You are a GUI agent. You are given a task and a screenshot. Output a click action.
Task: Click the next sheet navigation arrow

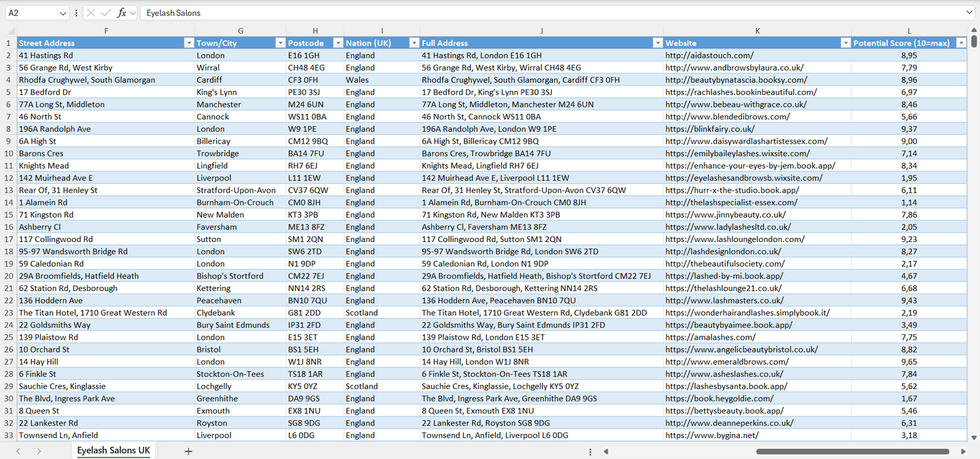click(39, 451)
